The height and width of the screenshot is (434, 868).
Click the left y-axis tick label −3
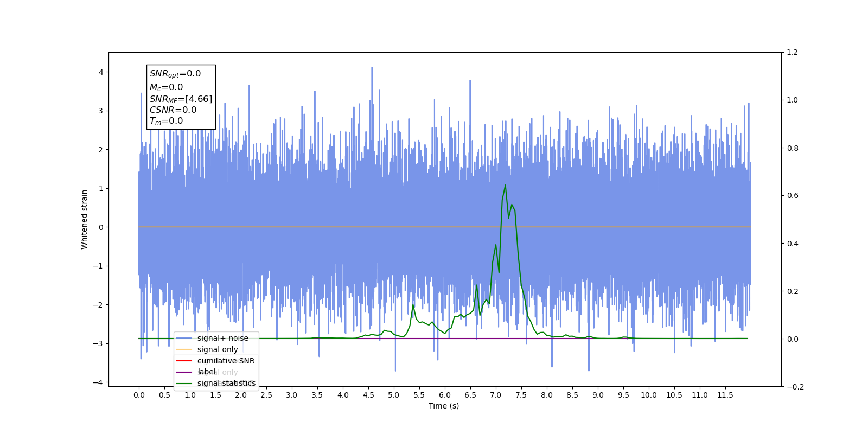coord(98,343)
